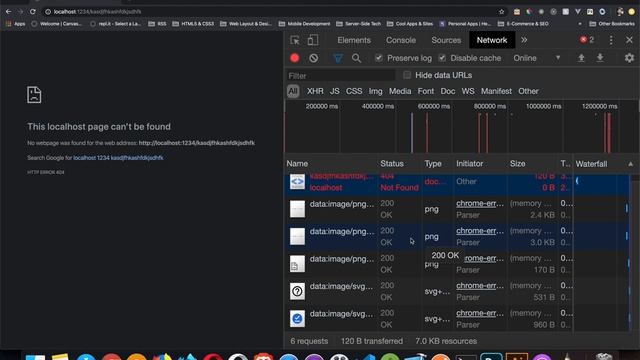Switch to the Elements tab
Screen dimensions: 640x360
click(x=354, y=40)
